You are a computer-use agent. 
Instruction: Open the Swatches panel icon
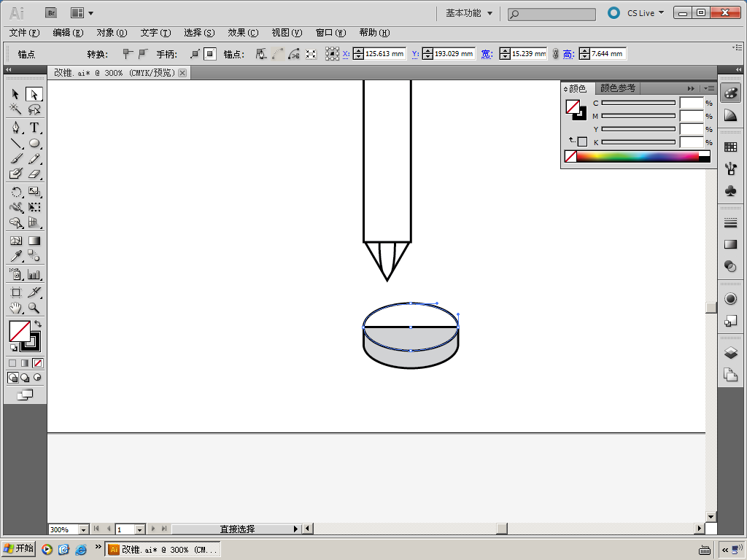(x=730, y=147)
